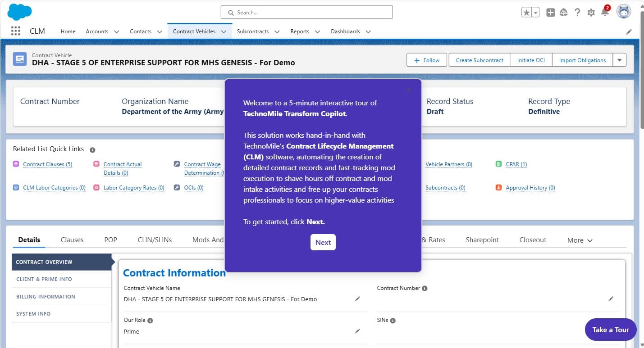Click the favorites star icon
Image resolution: width=644 pixels, height=348 pixels.
click(526, 13)
